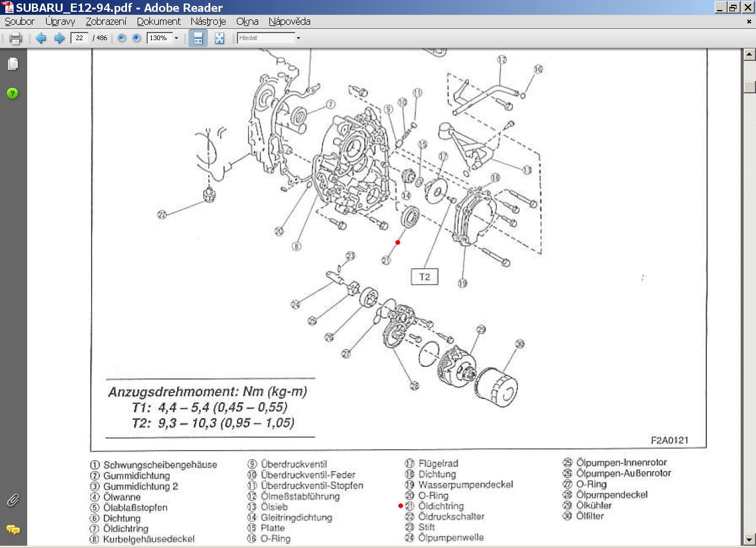Click legend text 'Ölpumpendeckel'
Image resolution: width=756 pixels, height=548 pixels.
tap(612, 495)
